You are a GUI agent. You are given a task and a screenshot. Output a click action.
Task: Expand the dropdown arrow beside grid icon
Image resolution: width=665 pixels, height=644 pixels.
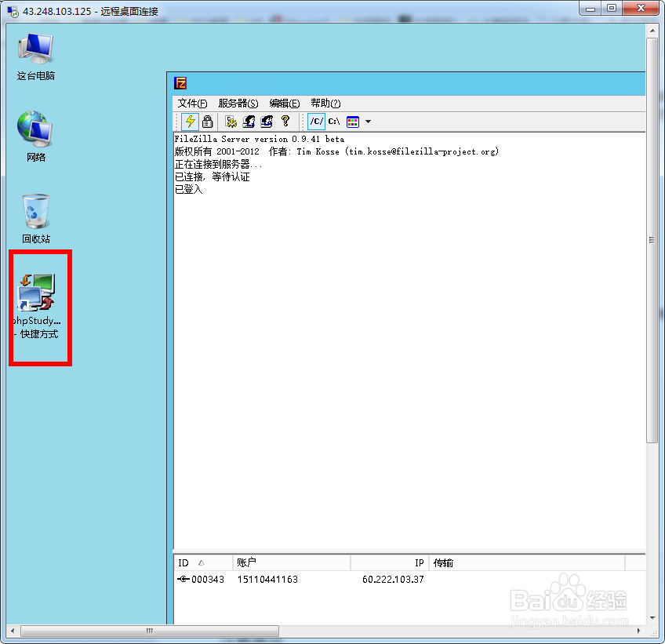pos(368,122)
